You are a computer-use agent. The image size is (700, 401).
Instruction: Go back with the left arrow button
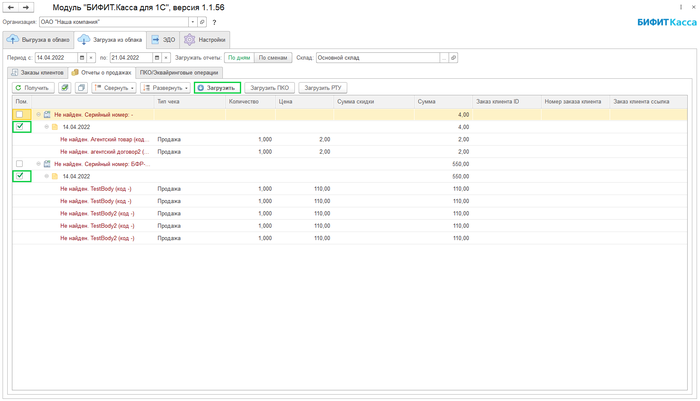click(x=11, y=8)
